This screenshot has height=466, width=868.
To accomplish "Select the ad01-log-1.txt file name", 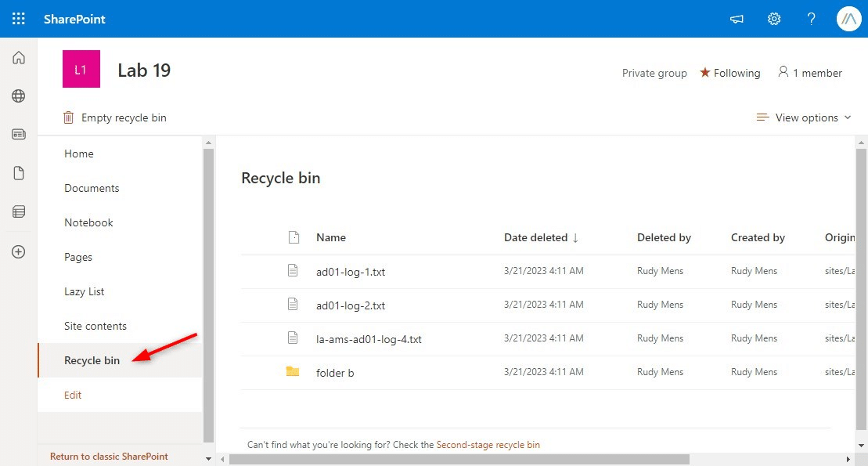I will coord(351,272).
